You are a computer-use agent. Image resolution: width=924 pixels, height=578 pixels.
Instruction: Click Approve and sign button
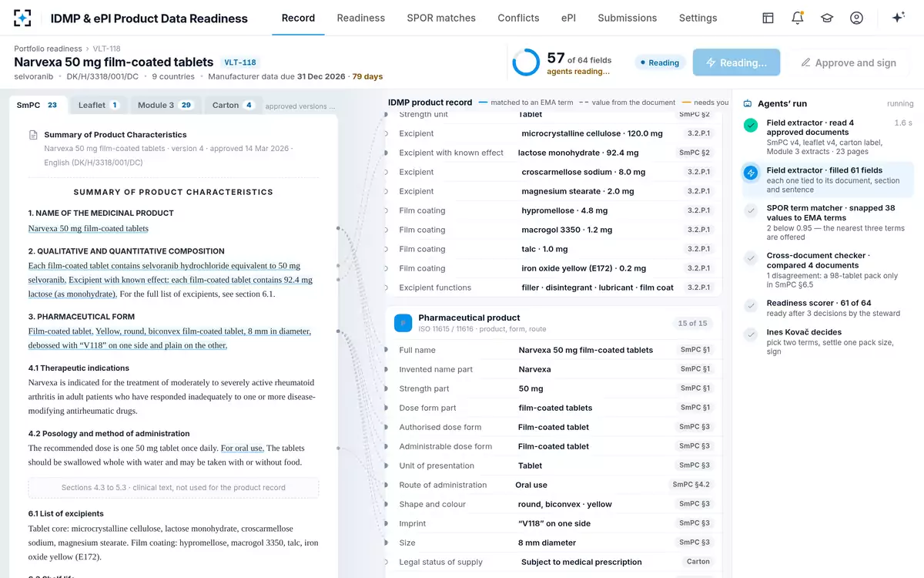click(x=849, y=62)
